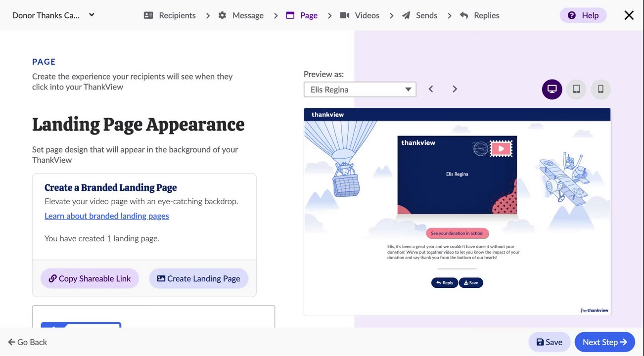This screenshot has height=356, width=644.
Task: Click 'You have created 1 landing page.' text
Action: tap(102, 238)
